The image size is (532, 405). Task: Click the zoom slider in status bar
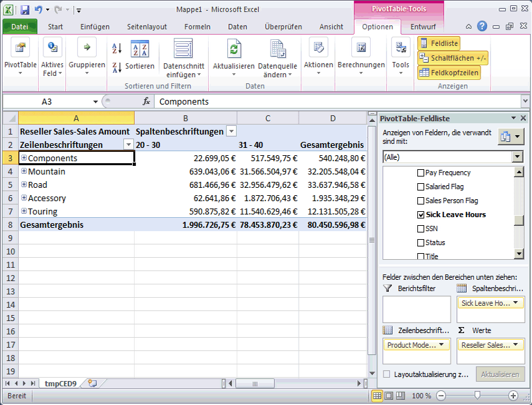coord(477,395)
